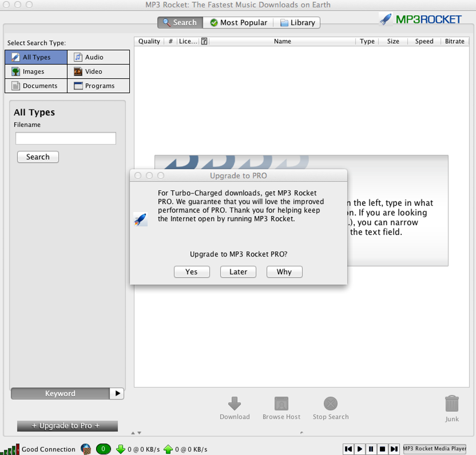Click the green upload speed arrow icon
The width and height of the screenshot is (476, 455).
(168, 449)
